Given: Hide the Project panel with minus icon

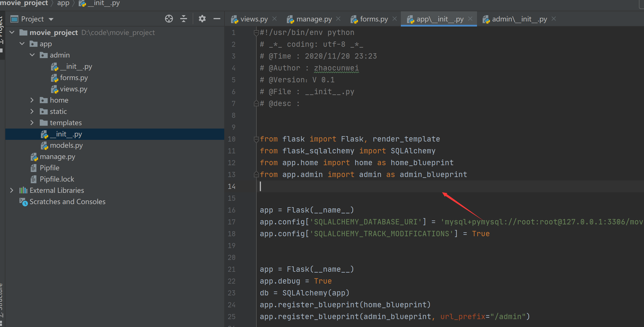Looking at the screenshot, I should point(217,19).
